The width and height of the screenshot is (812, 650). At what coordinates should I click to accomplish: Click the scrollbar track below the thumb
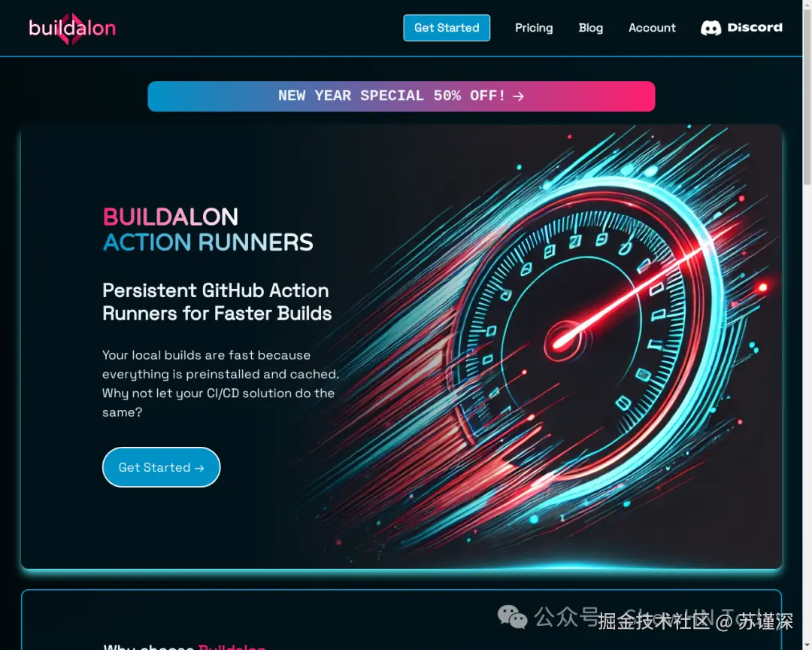click(807, 415)
